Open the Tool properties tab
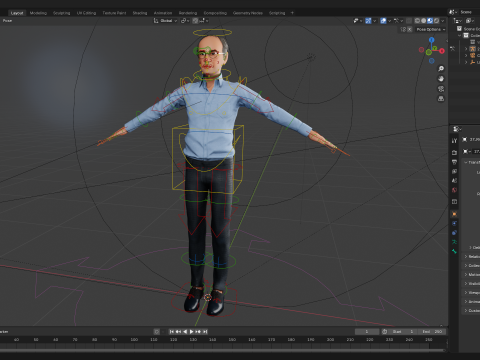The width and height of the screenshot is (480, 360). pos(454,141)
